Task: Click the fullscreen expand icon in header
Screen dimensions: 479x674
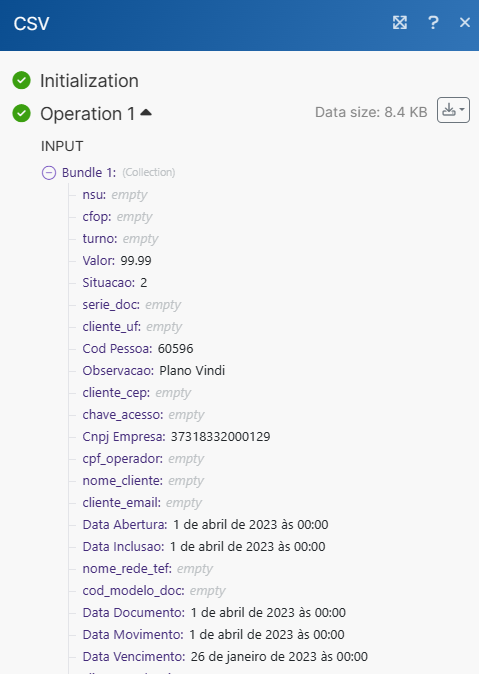Action: 399,22
